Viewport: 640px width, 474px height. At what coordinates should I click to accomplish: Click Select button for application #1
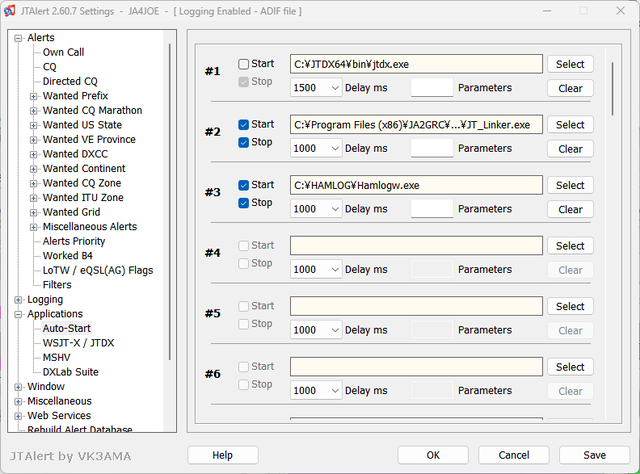(570, 64)
